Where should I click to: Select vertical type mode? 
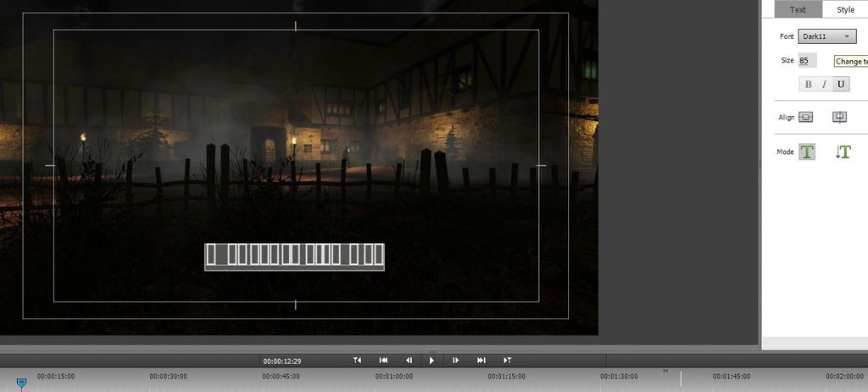(843, 152)
